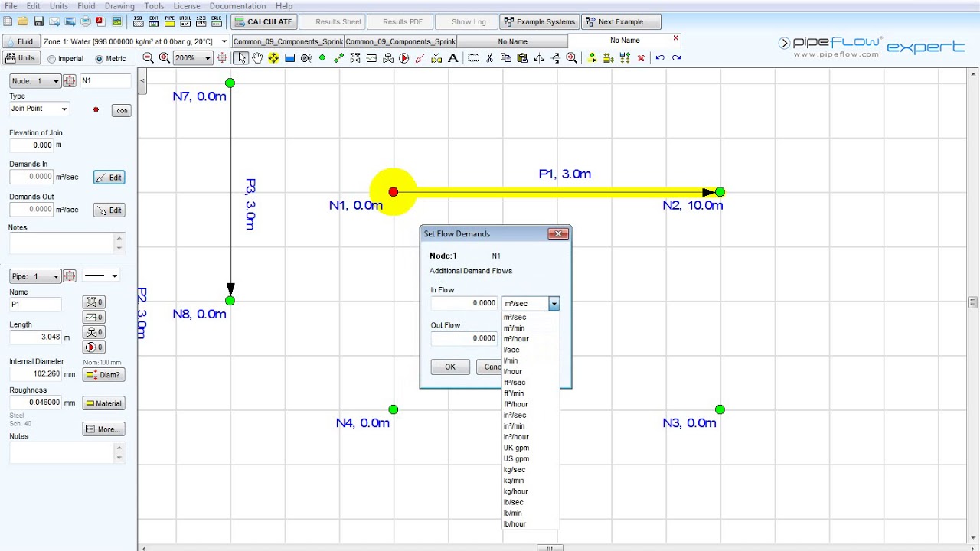Collapse the In Flow units dropdown arrow
The image size is (980, 551).
554,304
